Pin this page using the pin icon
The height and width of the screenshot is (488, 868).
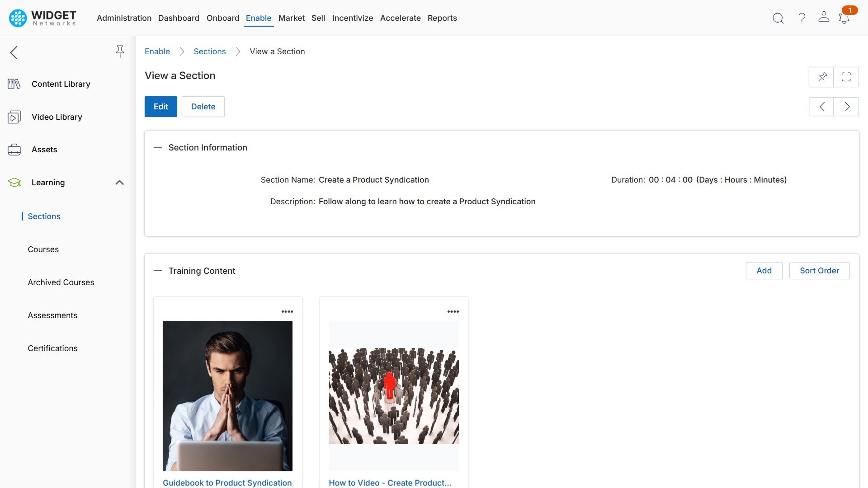pos(823,77)
